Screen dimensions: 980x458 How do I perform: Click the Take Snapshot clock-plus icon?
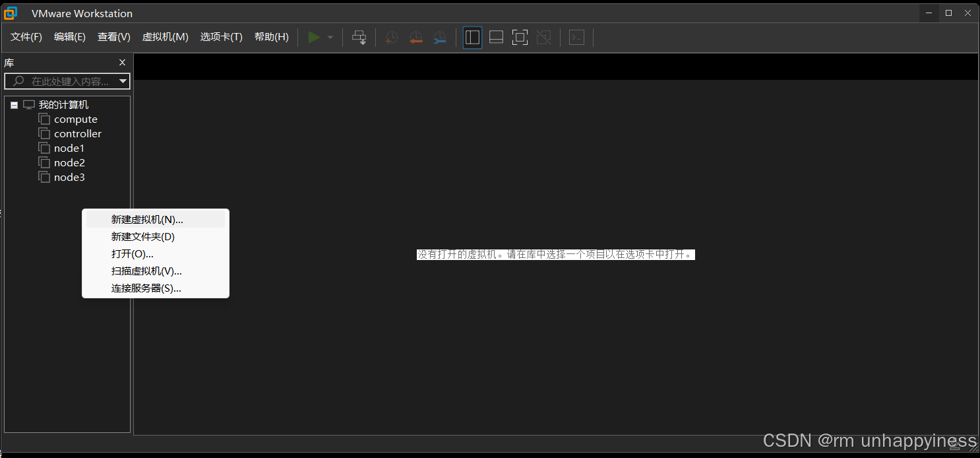pos(392,38)
